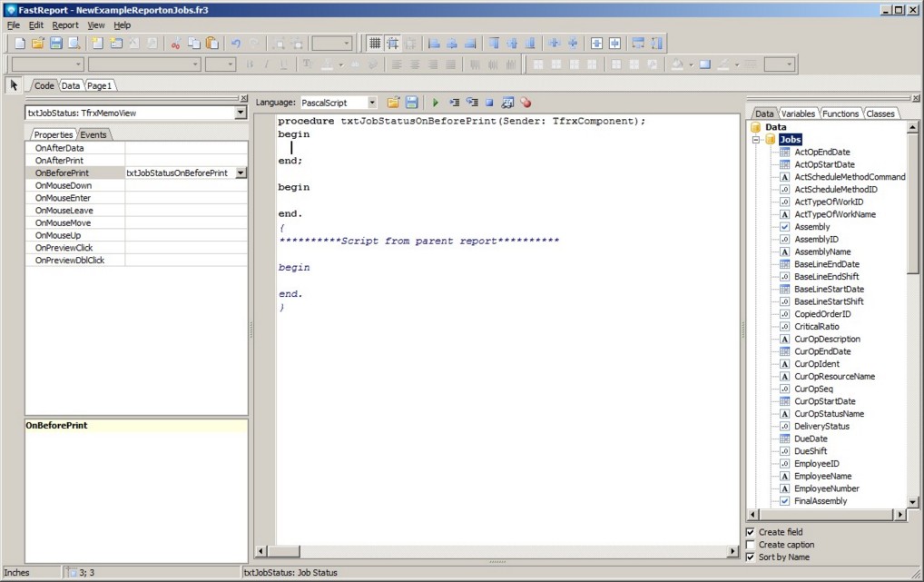Image resolution: width=924 pixels, height=582 pixels.
Task: Click the OnAfterPrint event value field
Action: click(186, 160)
